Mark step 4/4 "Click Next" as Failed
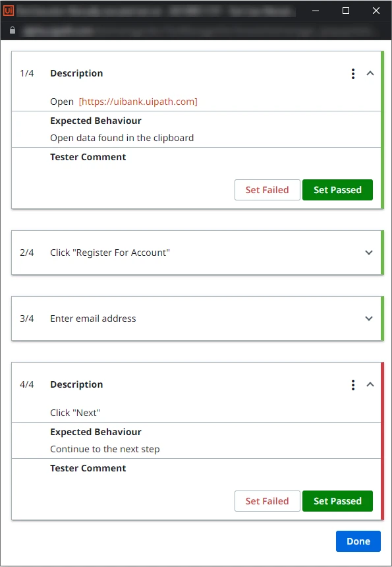The image size is (392, 567). 267,501
